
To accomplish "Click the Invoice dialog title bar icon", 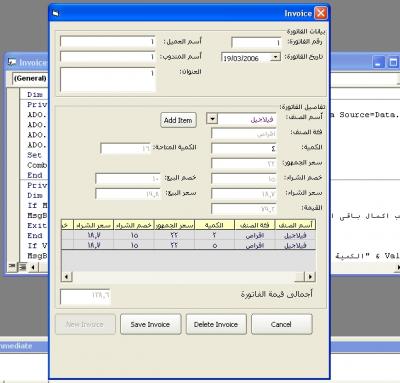I will 56,13.
